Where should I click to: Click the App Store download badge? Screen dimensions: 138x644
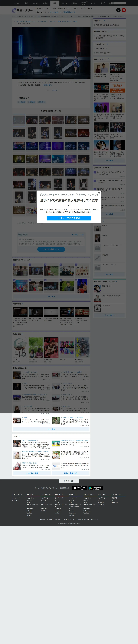point(80,488)
